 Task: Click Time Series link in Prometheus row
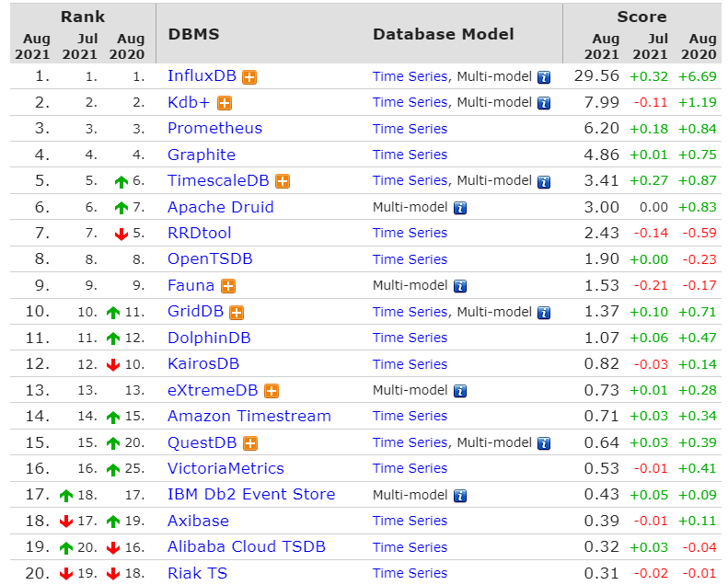click(x=410, y=129)
